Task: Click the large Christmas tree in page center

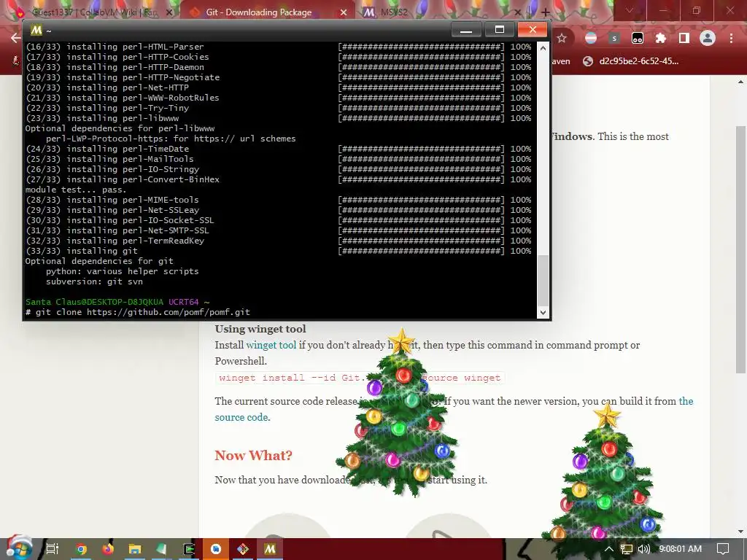Action: pos(399,414)
